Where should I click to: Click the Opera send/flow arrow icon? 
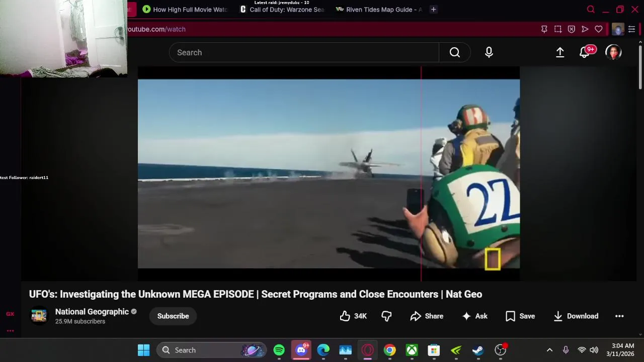585,29
